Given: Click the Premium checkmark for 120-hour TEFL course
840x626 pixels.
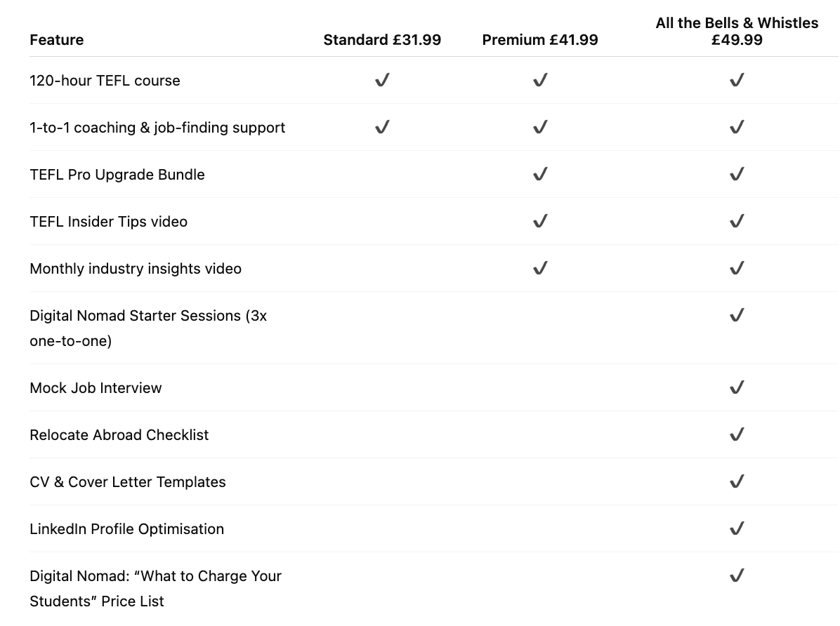Looking at the screenshot, I should [x=540, y=81].
